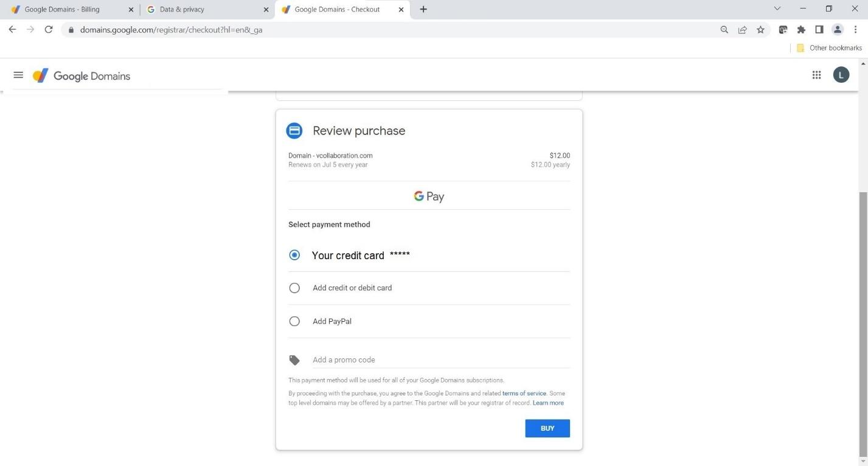Click the Select payment method heading
Screen dimensions: 868x466
coord(329,224)
